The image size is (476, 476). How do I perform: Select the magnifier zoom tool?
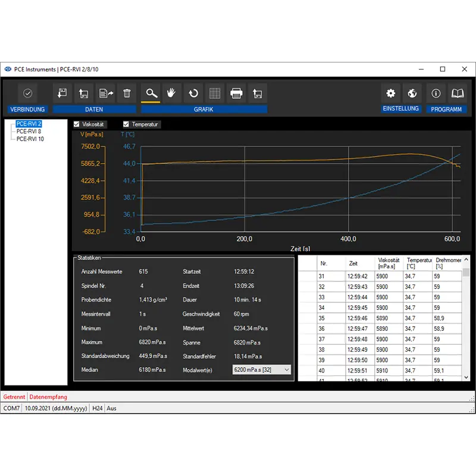pos(152,93)
